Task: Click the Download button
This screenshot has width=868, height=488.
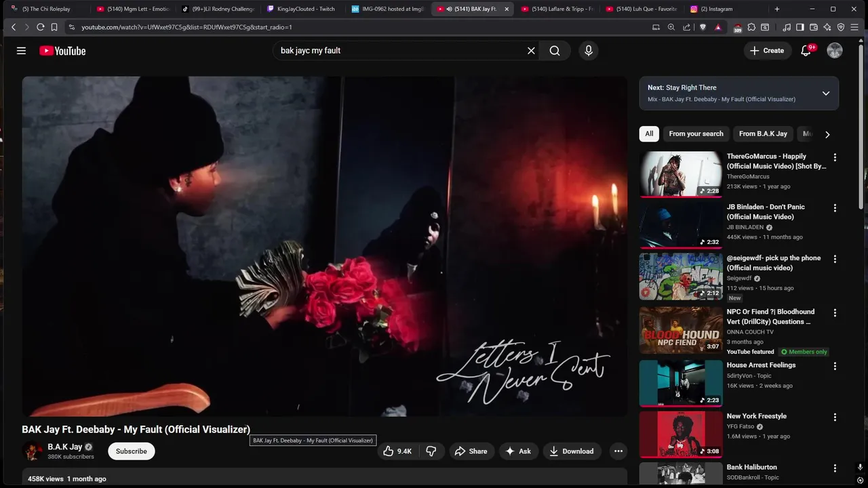Action: point(572,451)
